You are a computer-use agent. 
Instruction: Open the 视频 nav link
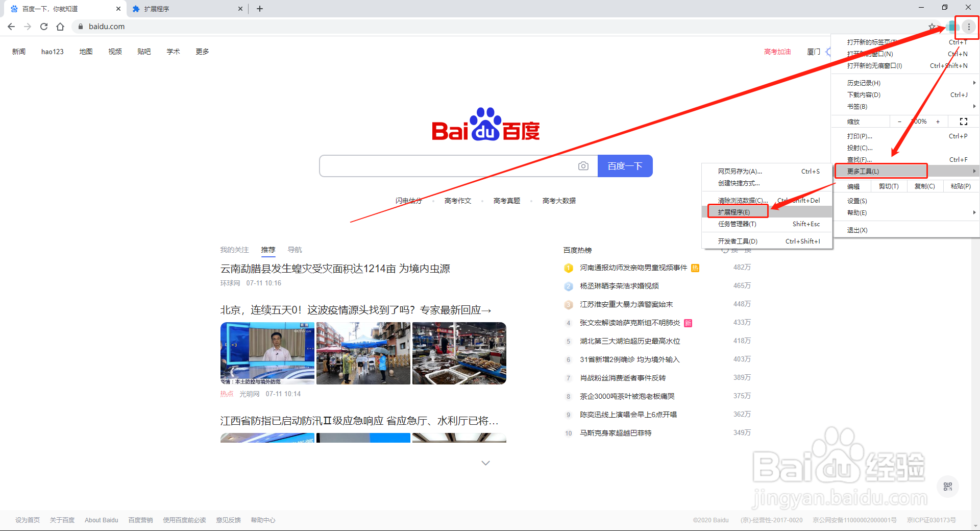pos(115,52)
